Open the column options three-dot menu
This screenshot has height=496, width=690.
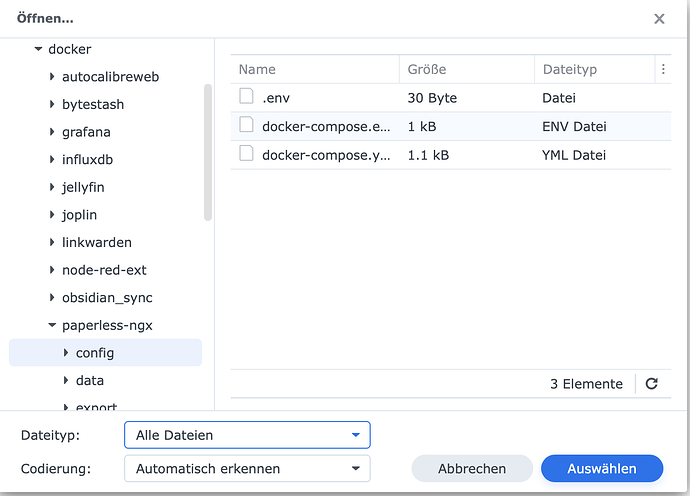point(663,69)
